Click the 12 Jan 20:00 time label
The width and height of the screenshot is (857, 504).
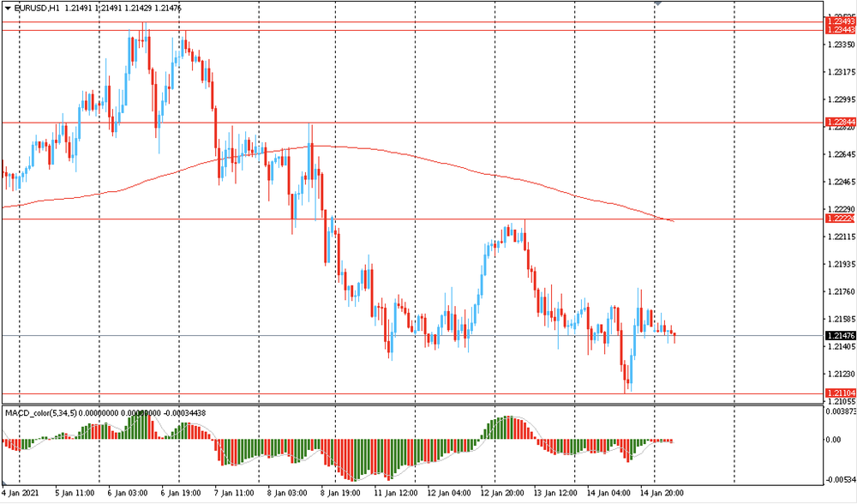503,493
